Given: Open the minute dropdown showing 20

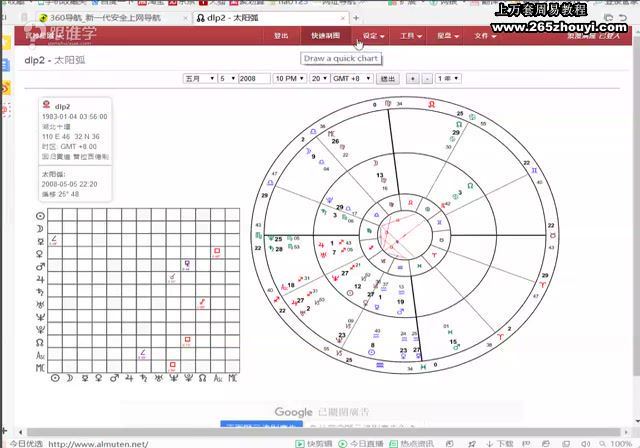Looking at the screenshot, I should pyautogui.click(x=319, y=78).
